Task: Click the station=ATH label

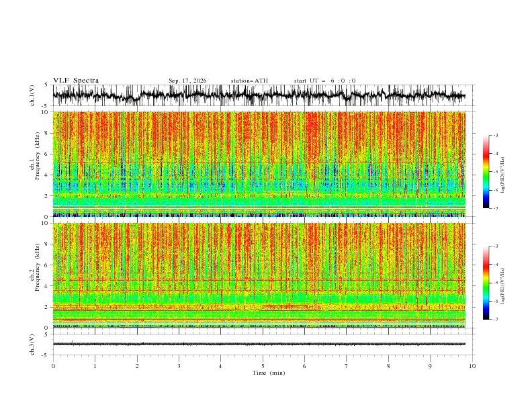Action: (249, 81)
